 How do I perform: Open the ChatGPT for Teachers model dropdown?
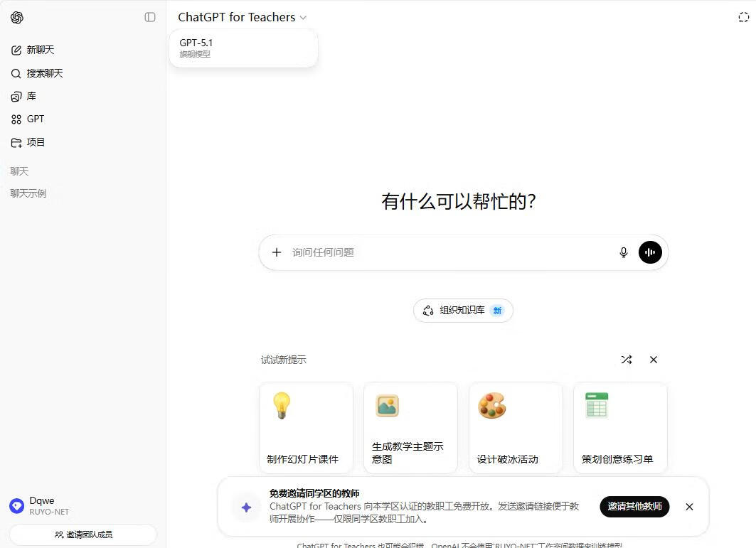pyautogui.click(x=242, y=18)
